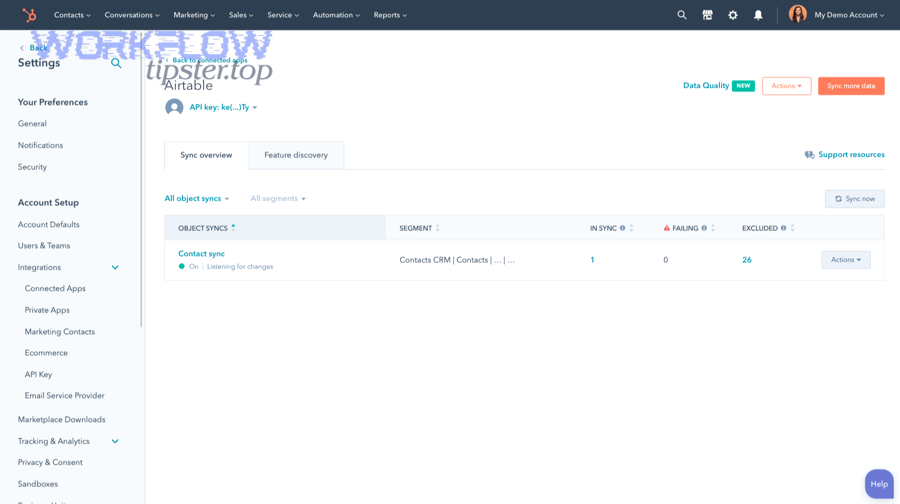900x504 pixels.
Task: Click the Excluded column info icon
Action: click(783, 228)
